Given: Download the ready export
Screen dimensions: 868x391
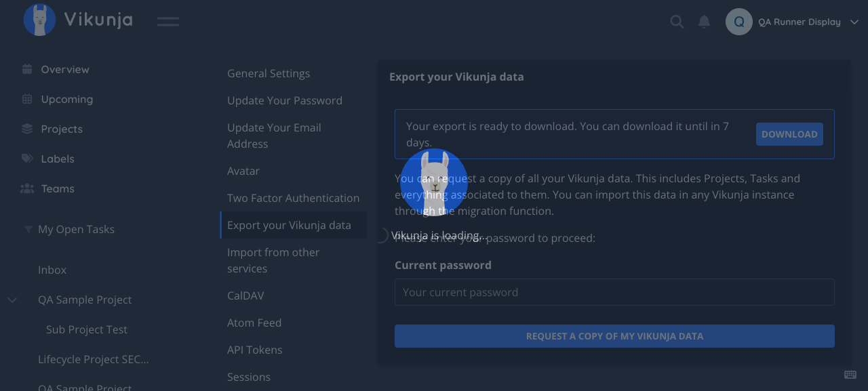Looking at the screenshot, I should (789, 134).
